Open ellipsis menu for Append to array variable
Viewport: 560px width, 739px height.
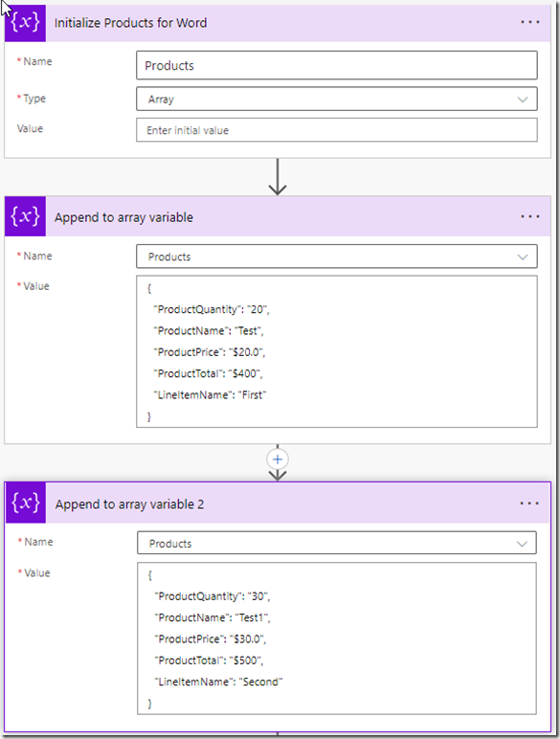pos(529,216)
